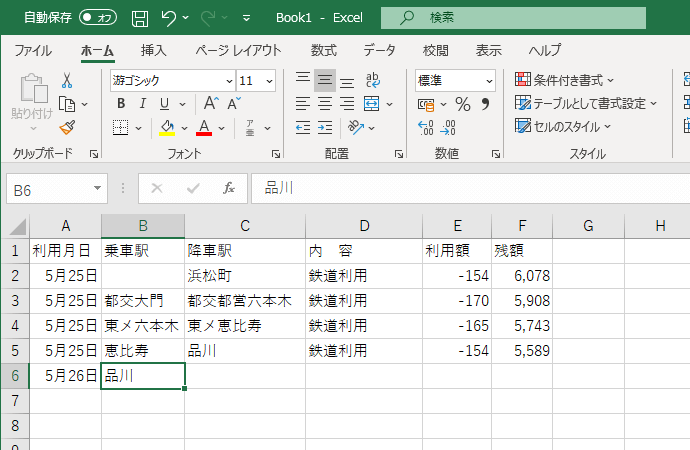Screen dimensions: 690x450
Task: Apply Percent style
Action: pyautogui.click(x=462, y=104)
